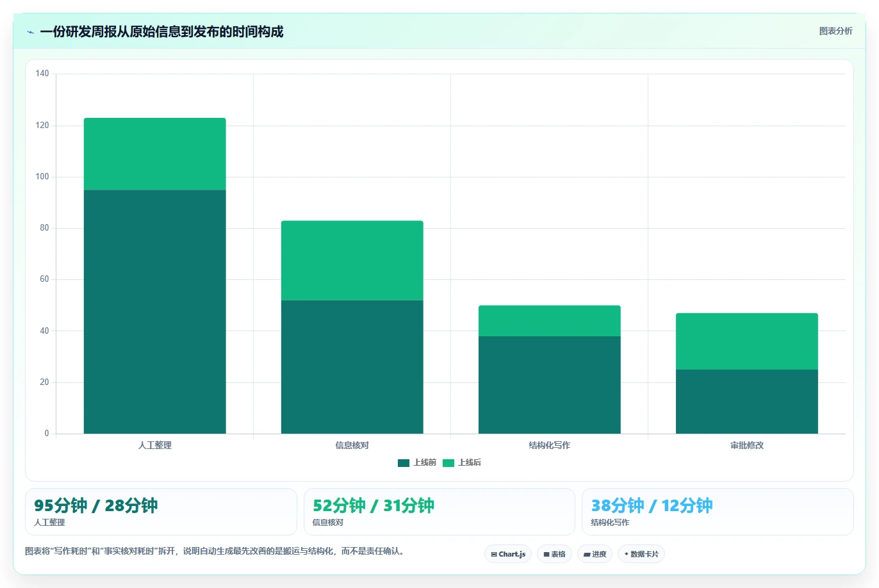Click the dark 上线前 bar segment for 审批修改
The height and width of the screenshot is (588, 879).
(747, 402)
